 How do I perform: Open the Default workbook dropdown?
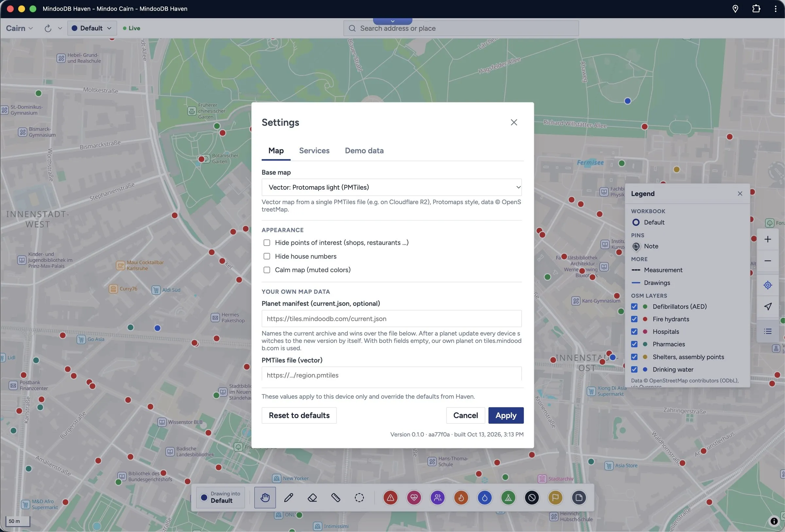pos(92,28)
